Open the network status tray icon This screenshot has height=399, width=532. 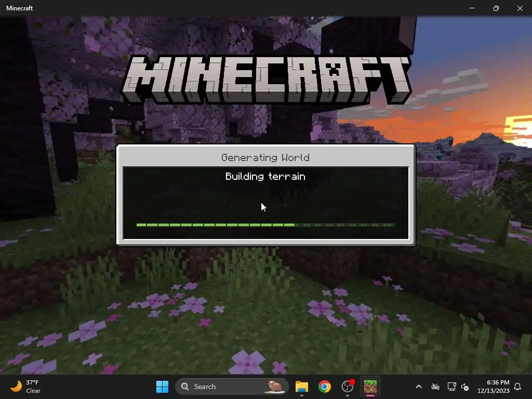(451, 387)
